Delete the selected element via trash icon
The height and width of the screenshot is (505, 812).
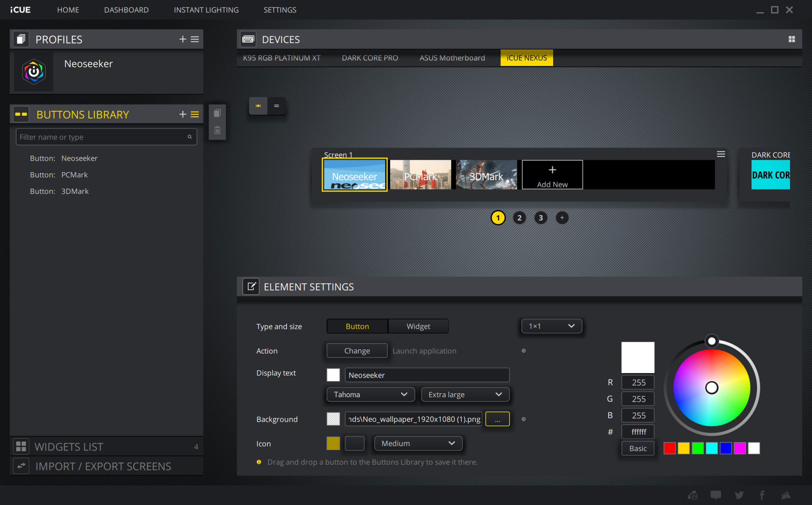coord(217,130)
